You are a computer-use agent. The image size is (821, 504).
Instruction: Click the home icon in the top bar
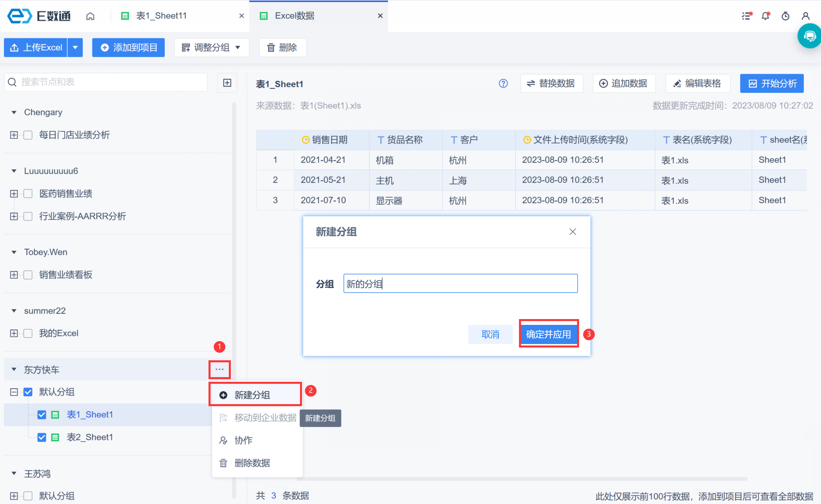(90, 16)
